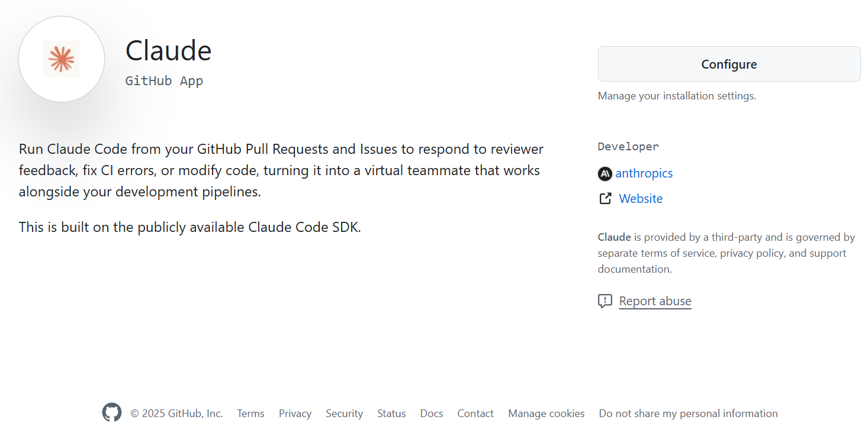Select the Report abuse link

click(655, 301)
